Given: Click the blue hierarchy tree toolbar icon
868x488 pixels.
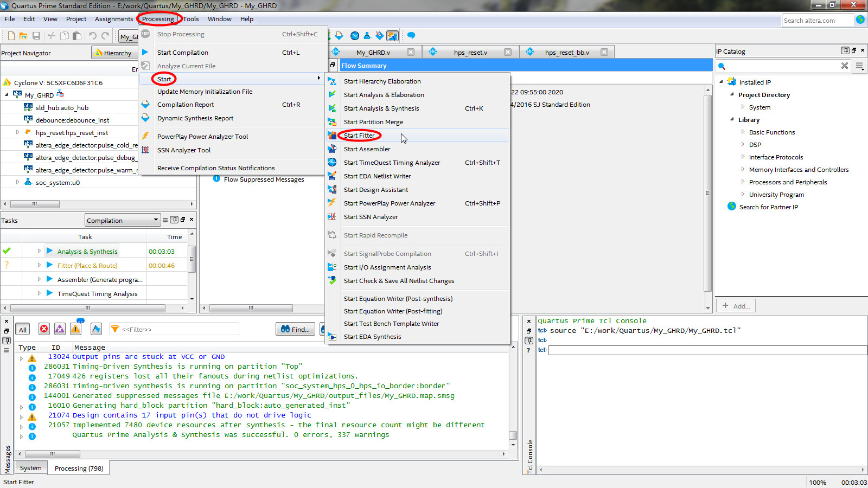Looking at the screenshot, I should pyautogui.click(x=367, y=36).
